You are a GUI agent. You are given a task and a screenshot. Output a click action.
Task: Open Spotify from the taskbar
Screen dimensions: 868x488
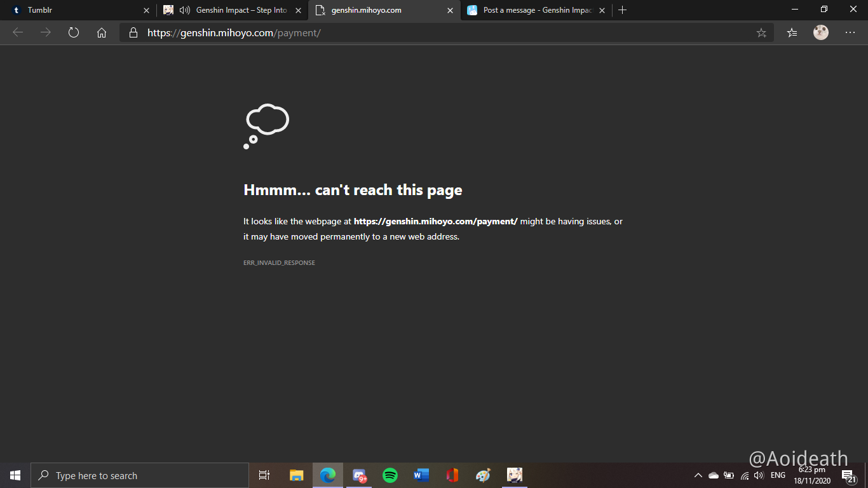point(390,475)
